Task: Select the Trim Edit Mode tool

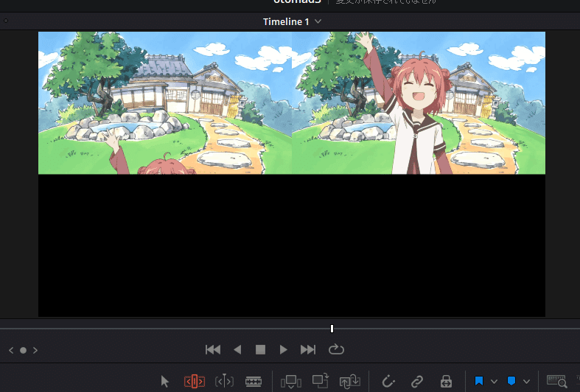Action: pyautogui.click(x=195, y=381)
